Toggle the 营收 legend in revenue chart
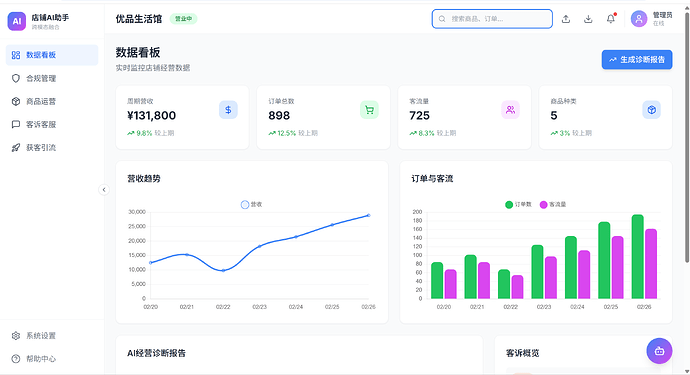The height and width of the screenshot is (375, 690). coord(251,204)
